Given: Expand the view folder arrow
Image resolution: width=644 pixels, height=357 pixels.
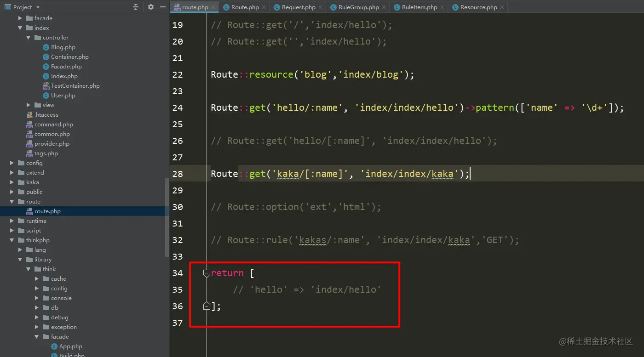Looking at the screenshot, I should pyautogui.click(x=29, y=105).
